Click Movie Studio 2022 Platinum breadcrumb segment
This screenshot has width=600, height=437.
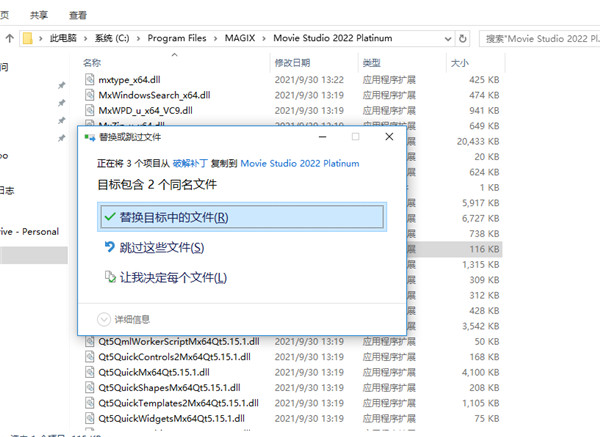click(x=333, y=38)
